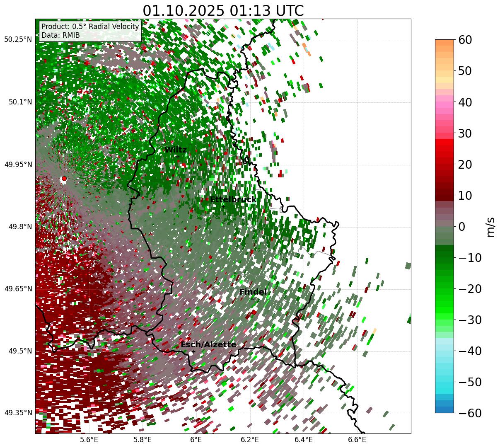Click the colorbar value 60
Image resolution: width=500 pixels, height=448 pixels.
(465, 40)
